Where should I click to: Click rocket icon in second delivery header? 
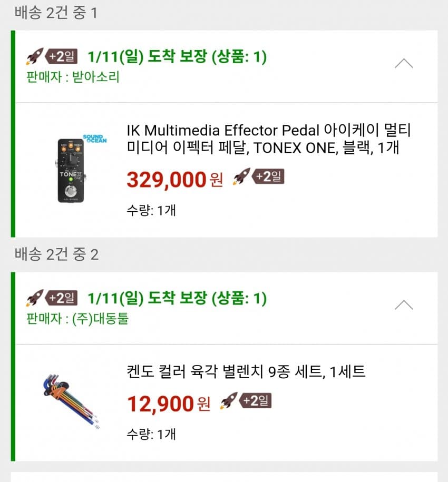coord(35,298)
